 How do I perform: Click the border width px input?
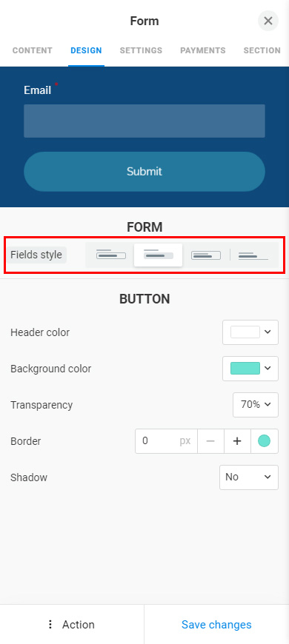pos(166,441)
